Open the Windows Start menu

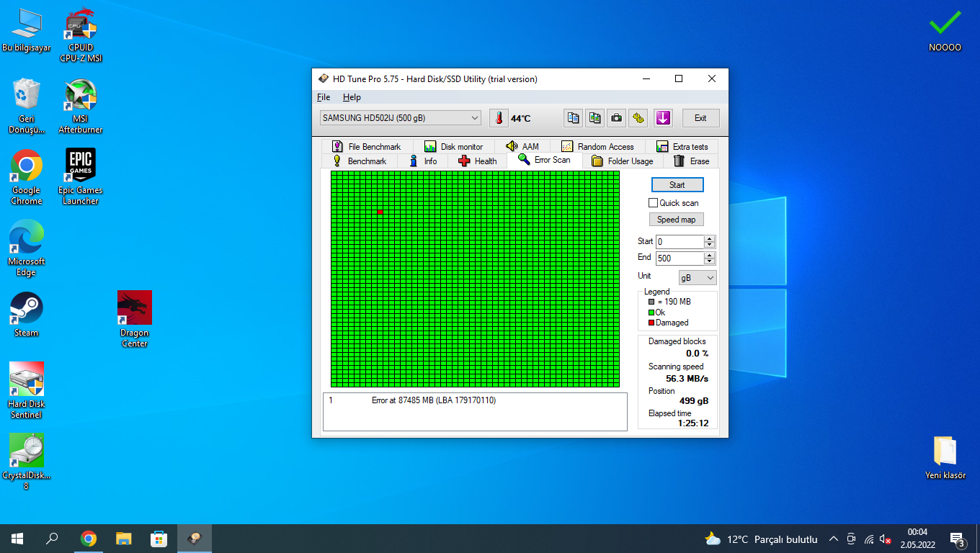[17, 539]
